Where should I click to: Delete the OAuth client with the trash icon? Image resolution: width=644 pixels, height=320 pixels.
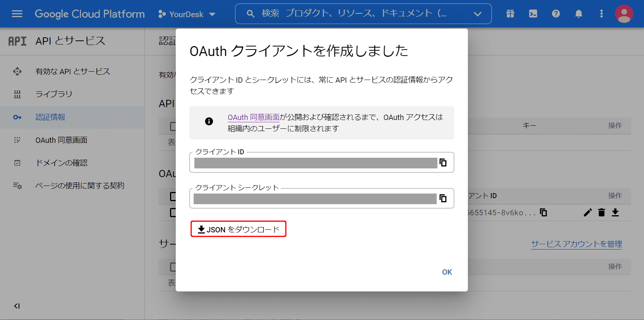(601, 213)
